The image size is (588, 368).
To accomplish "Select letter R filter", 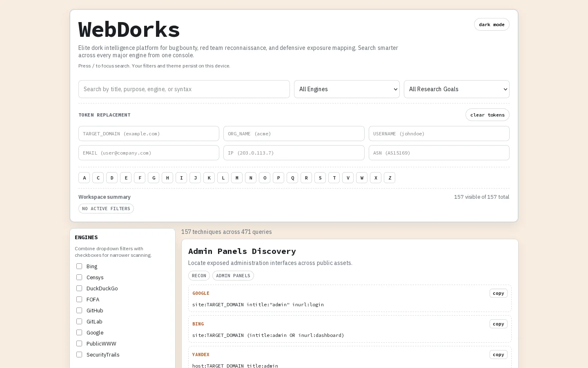I will pyautogui.click(x=306, y=178).
